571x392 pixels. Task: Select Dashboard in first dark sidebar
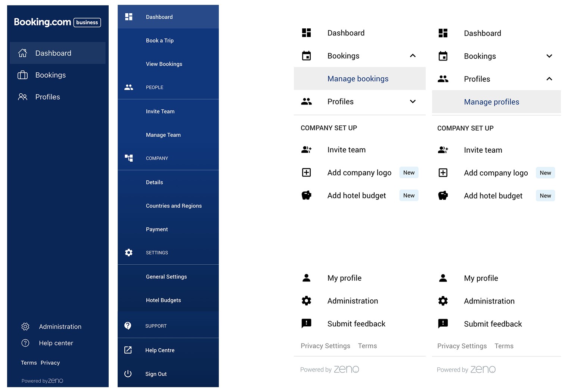click(x=58, y=53)
